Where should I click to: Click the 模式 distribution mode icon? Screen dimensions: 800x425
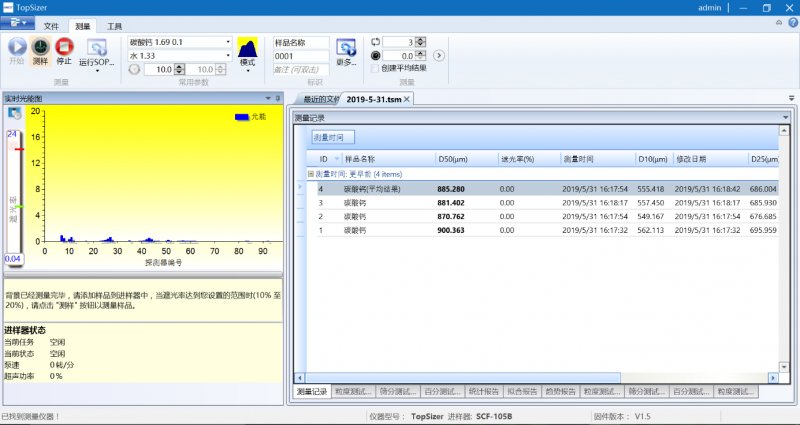point(247,47)
